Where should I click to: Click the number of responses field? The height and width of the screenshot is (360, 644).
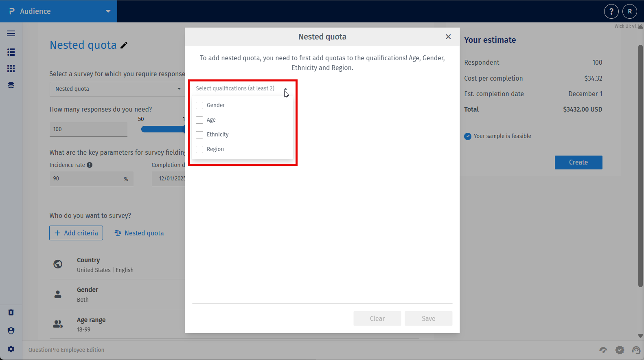pyautogui.click(x=88, y=129)
